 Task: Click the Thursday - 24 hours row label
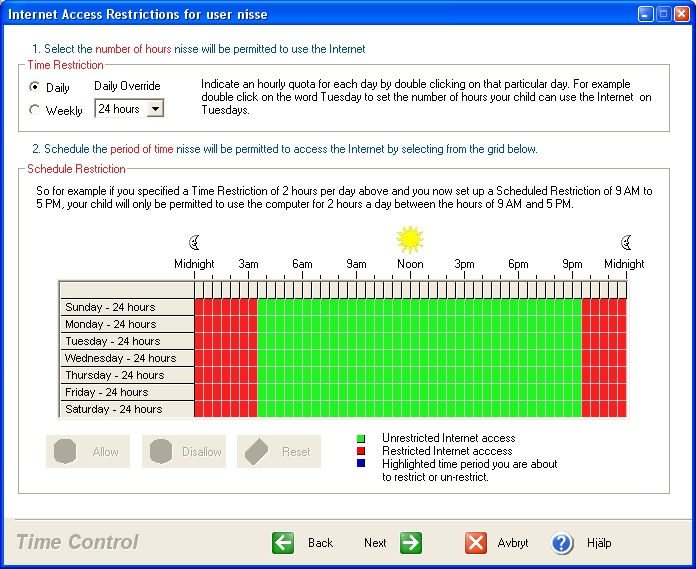click(x=127, y=375)
